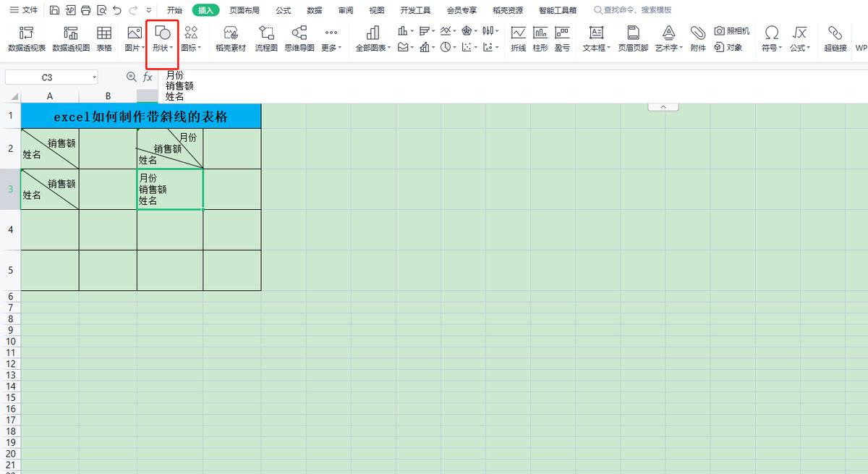Image resolution: width=868 pixels, height=474 pixels.
Task: Insert a 折线 sparkline
Action: (x=519, y=39)
